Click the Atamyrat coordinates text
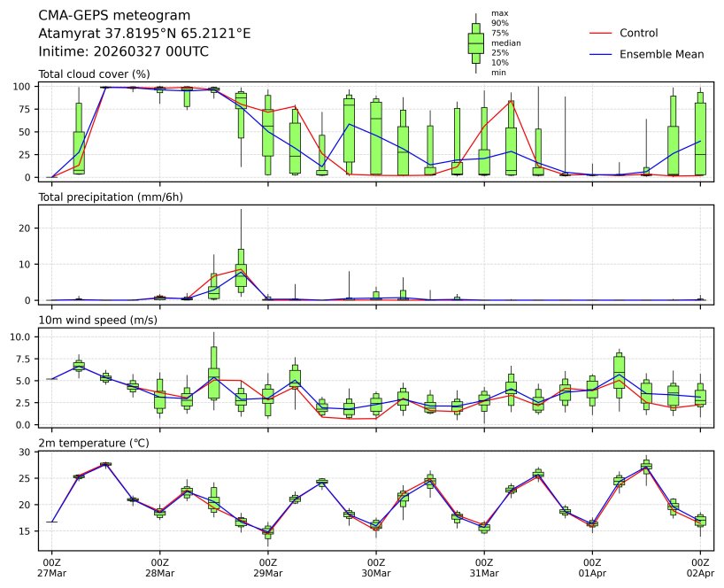724x588 pixels. point(144,33)
